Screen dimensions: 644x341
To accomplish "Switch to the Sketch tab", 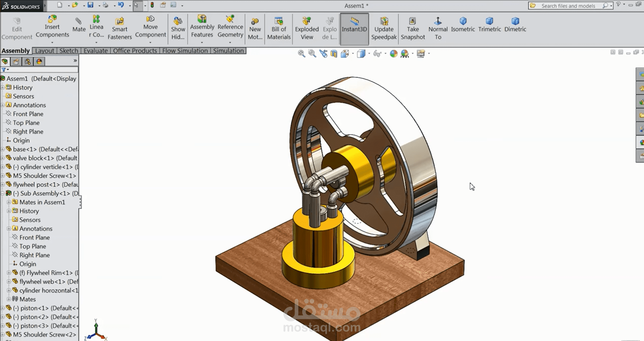I will tap(69, 51).
